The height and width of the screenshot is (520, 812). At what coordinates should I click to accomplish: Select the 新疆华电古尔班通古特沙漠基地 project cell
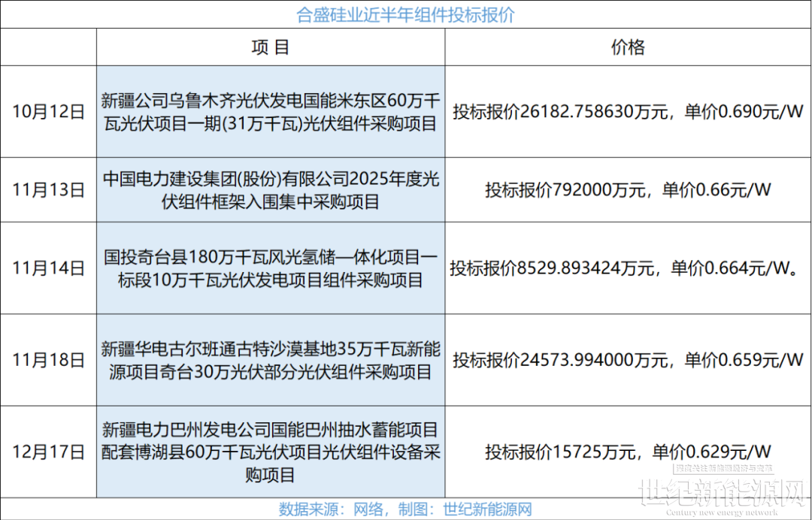(271, 360)
